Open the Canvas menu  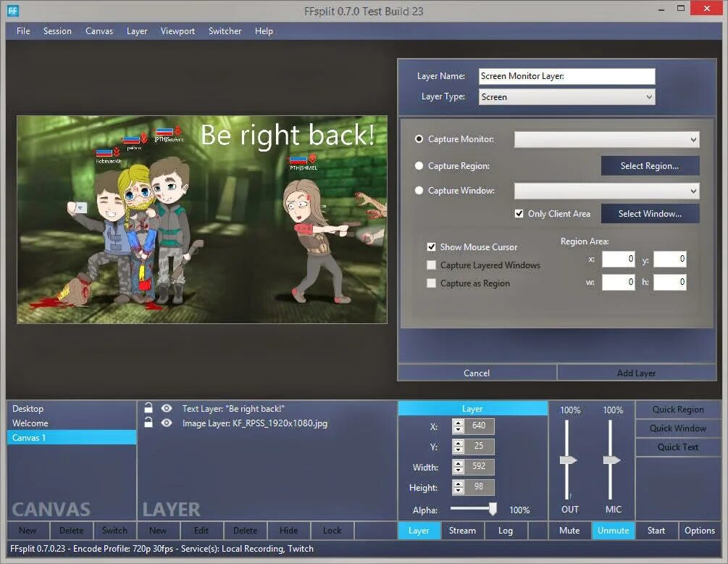(x=99, y=31)
